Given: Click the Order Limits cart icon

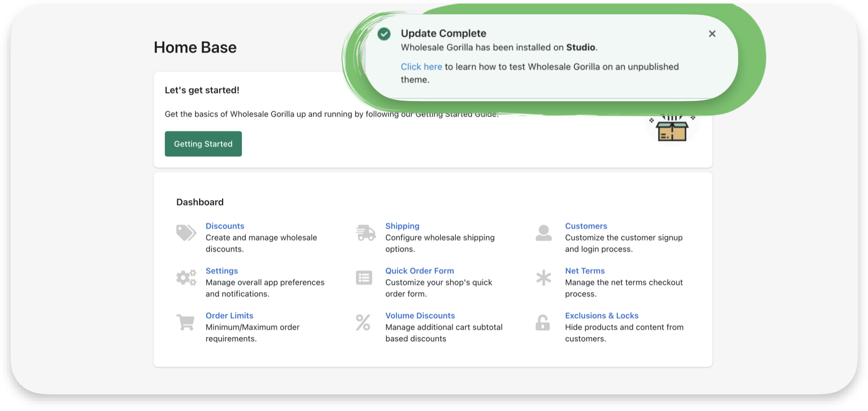Looking at the screenshot, I should pos(185,322).
